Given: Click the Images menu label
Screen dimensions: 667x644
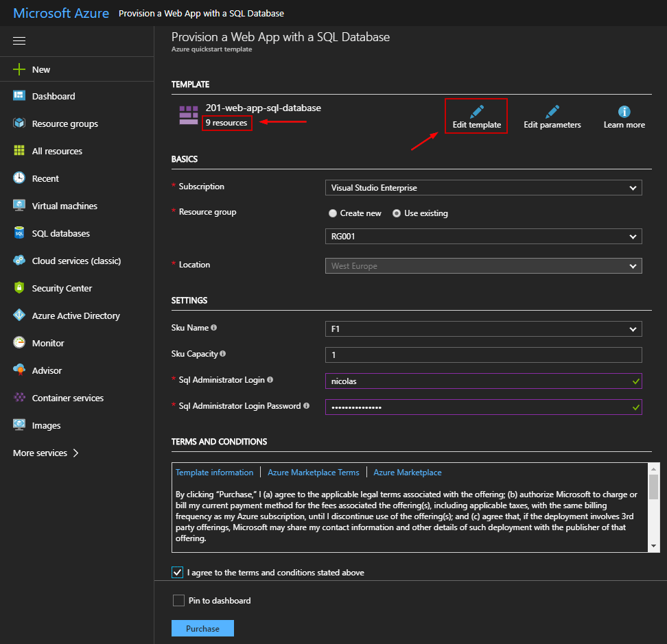Looking at the screenshot, I should [x=47, y=425].
